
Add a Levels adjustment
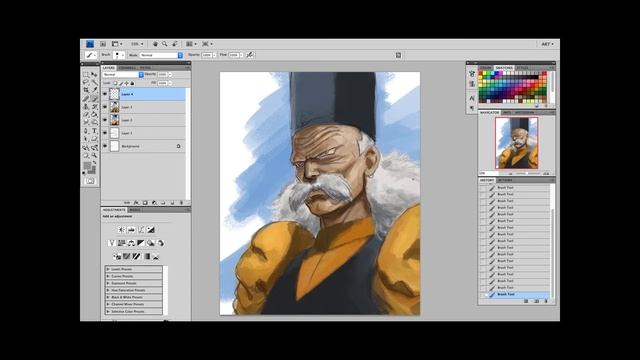[131, 230]
